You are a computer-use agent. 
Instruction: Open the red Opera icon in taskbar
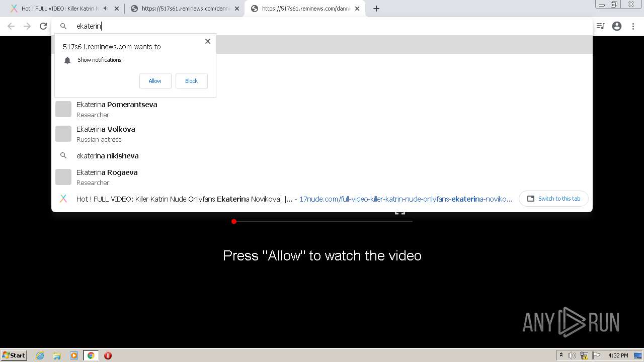(108, 355)
